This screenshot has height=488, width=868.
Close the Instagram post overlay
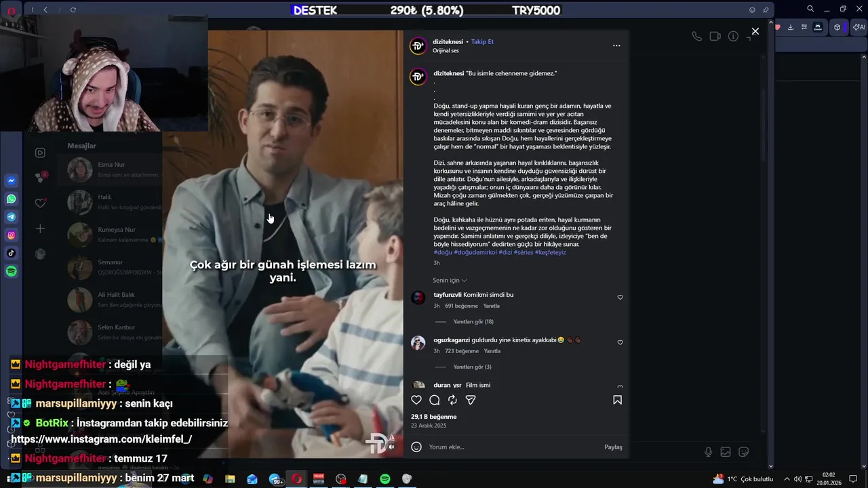coord(755,31)
